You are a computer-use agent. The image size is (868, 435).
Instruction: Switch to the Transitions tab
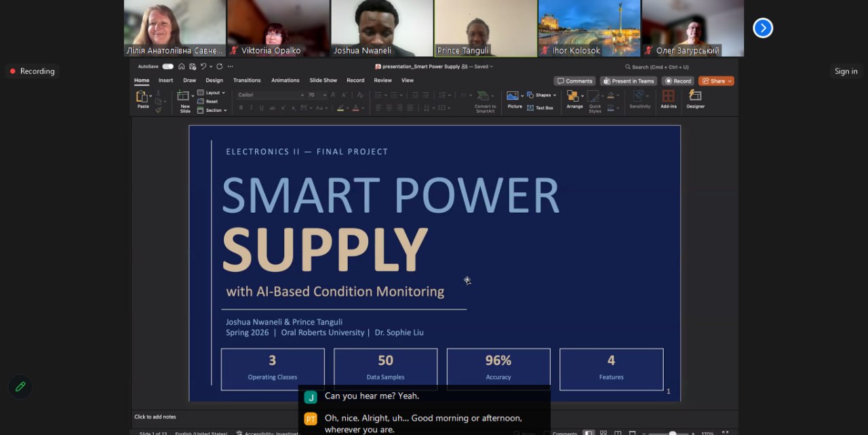click(x=247, y=80)
